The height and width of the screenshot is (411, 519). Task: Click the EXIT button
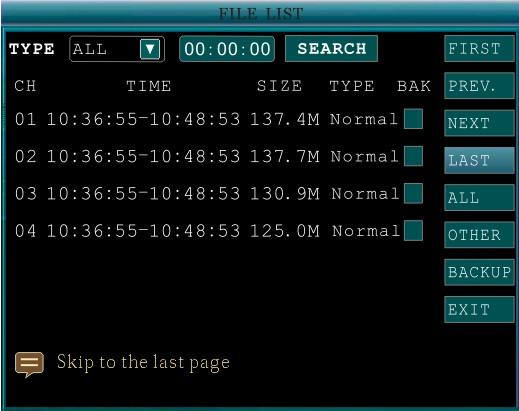pyautogui.click(x=479, y=310)
